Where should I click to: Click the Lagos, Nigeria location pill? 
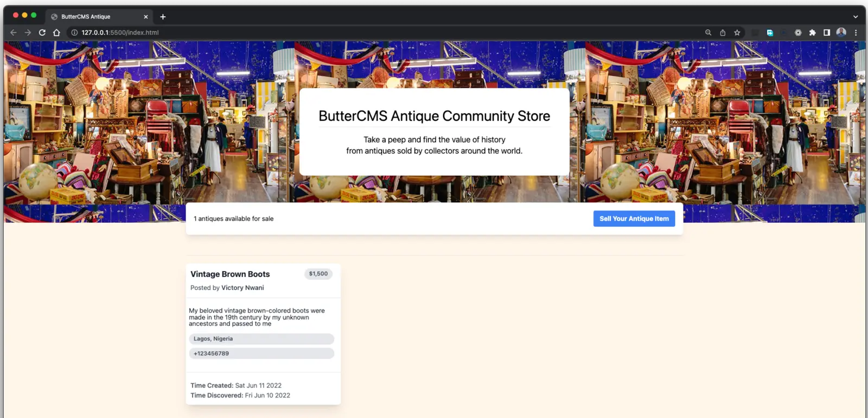[261, 339]
